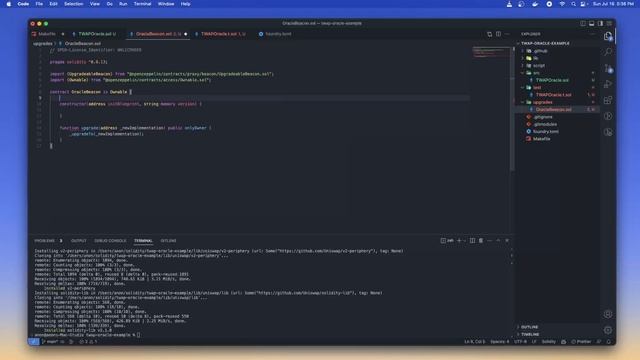This screenshot has width=640, height=360.
Task: Switch to the TWAPOracle.sol editor tab
Action: coord(95,34)
